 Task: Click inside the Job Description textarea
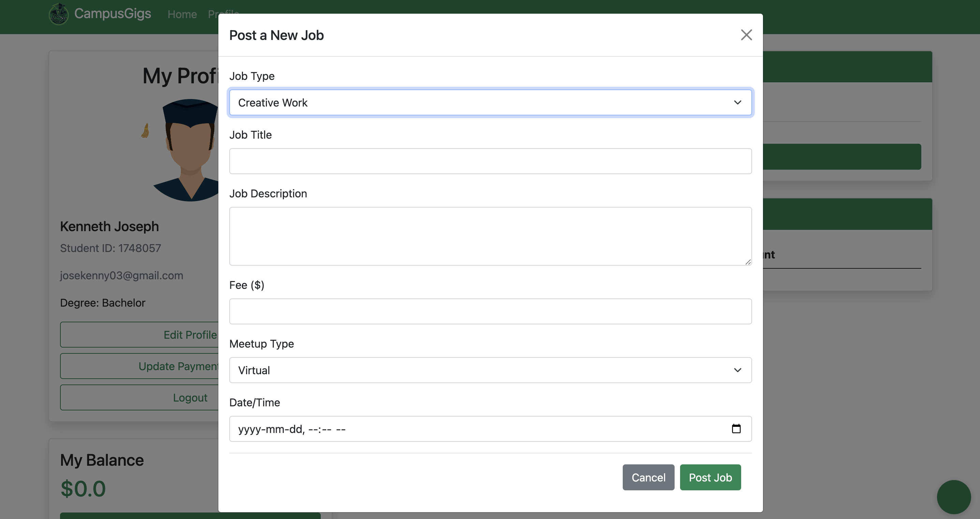point(490,236)
